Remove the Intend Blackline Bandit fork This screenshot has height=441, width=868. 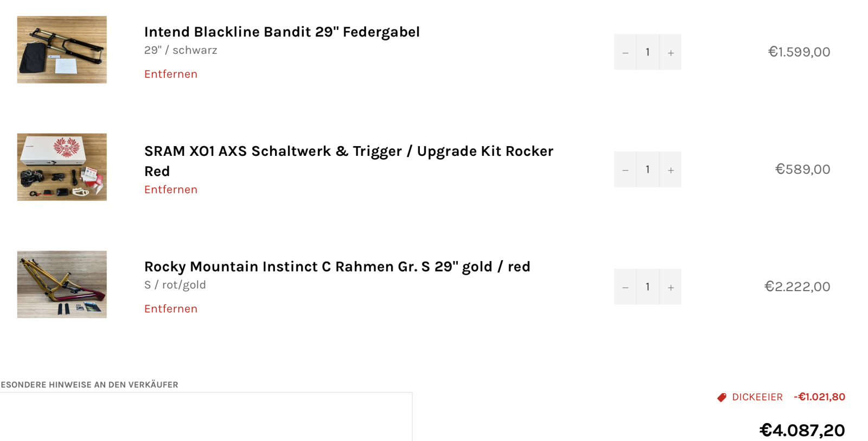pyautogui.click(x=170, y=74)
